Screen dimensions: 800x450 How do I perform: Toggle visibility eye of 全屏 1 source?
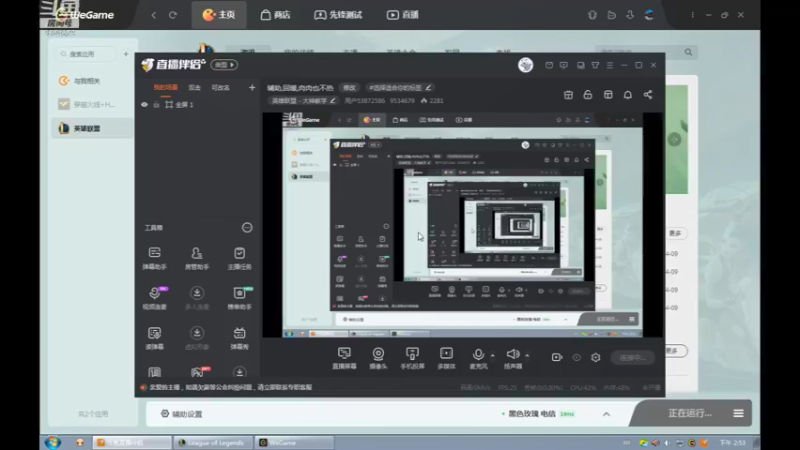tap(144, 105)
